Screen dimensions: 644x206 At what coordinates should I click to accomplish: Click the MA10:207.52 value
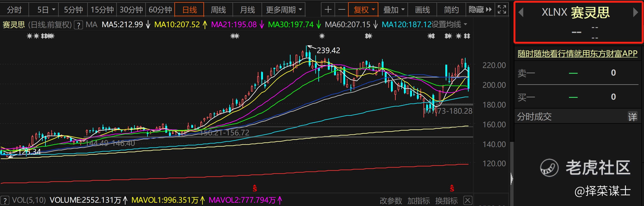click(177, 25)
